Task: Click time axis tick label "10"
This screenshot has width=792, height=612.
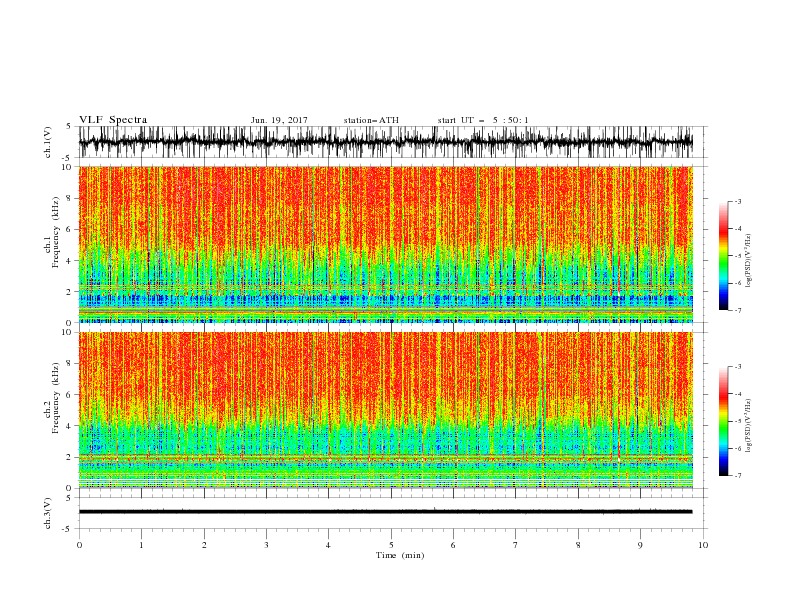Action: (x=703, y=545)
